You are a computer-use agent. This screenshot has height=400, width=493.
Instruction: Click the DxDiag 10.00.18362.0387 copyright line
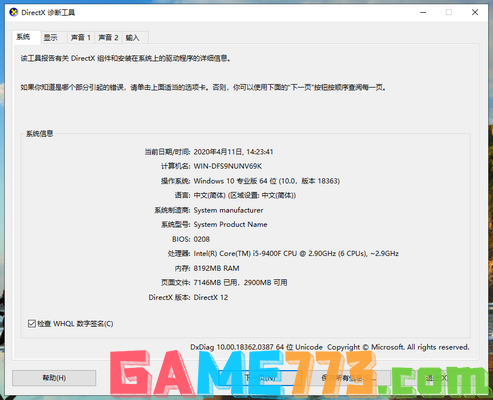coord(330,347)
